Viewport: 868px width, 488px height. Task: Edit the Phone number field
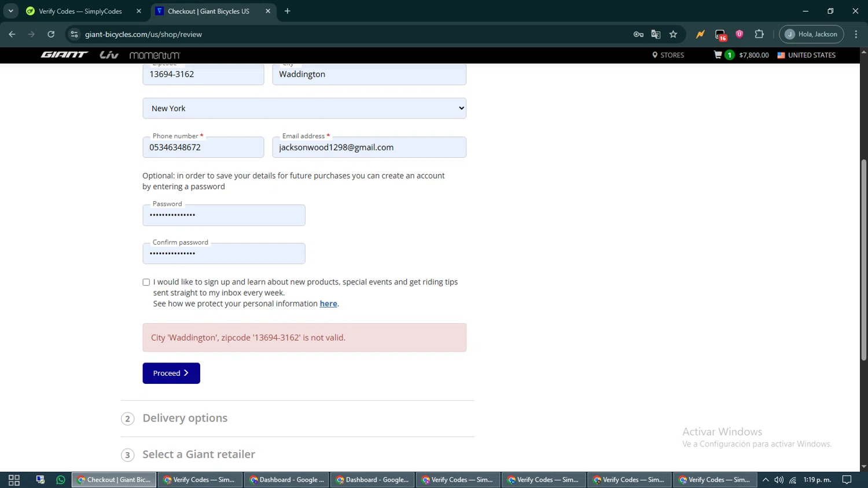tap(203, 147)
